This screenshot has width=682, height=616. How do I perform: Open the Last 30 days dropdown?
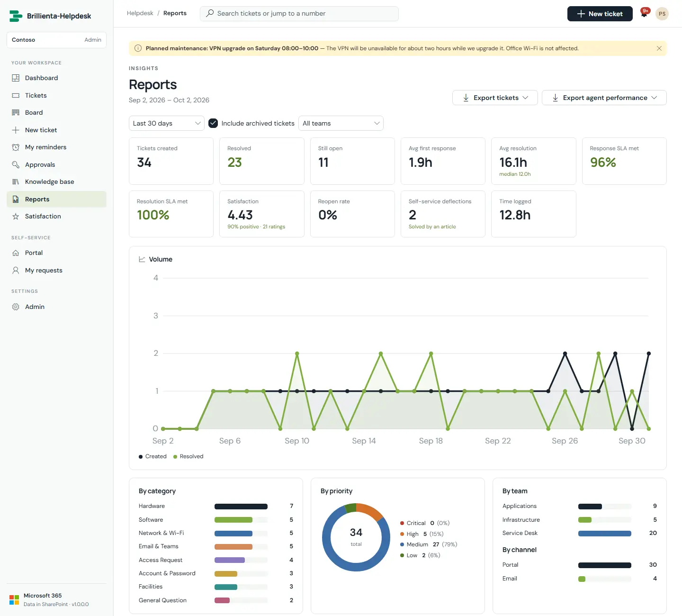click(x=167, y=123)
